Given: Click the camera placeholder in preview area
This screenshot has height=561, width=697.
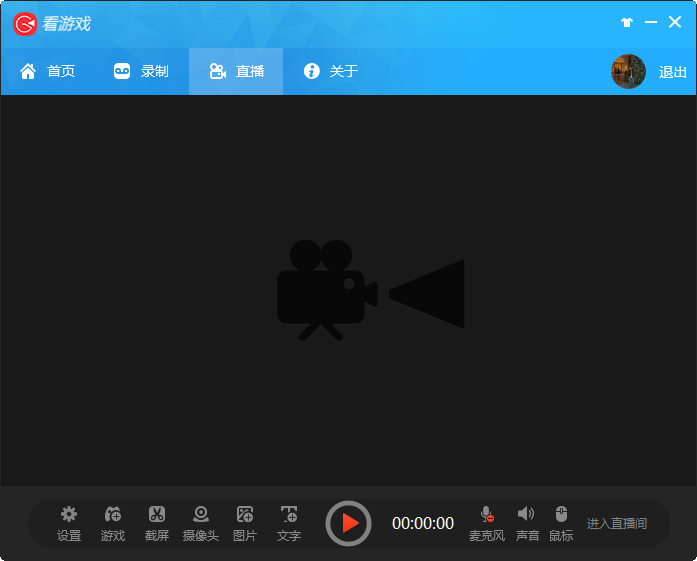Looking at the screenshot, I should coord(370,290).
